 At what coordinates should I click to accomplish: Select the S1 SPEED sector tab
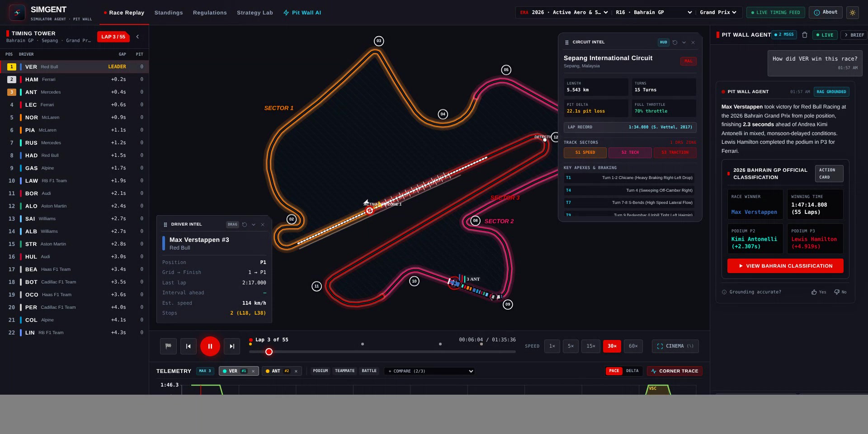[x=585, y=153]
